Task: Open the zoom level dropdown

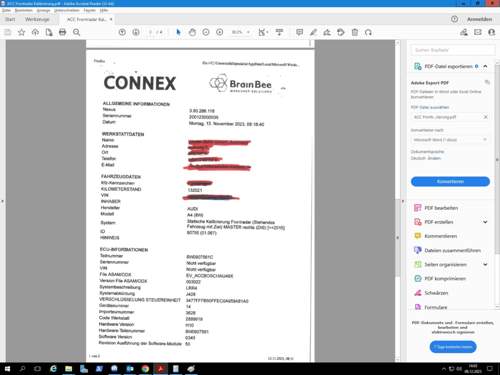Action: pyautogui.click(x=248, y=32)
